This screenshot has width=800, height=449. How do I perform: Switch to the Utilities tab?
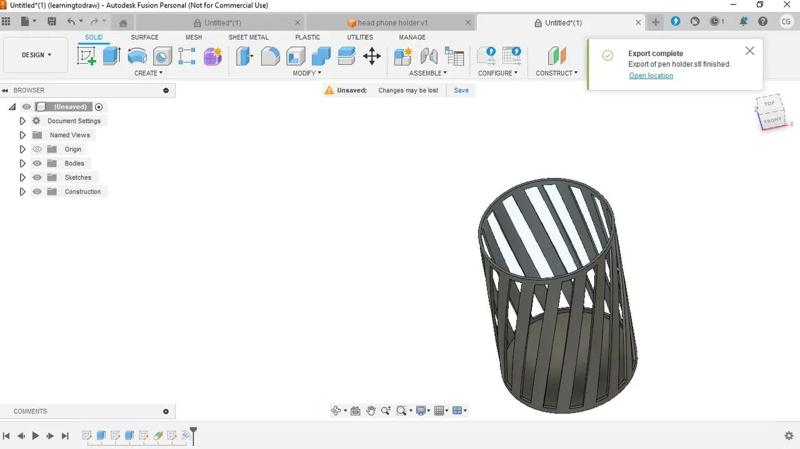click(x=360, y=37)
